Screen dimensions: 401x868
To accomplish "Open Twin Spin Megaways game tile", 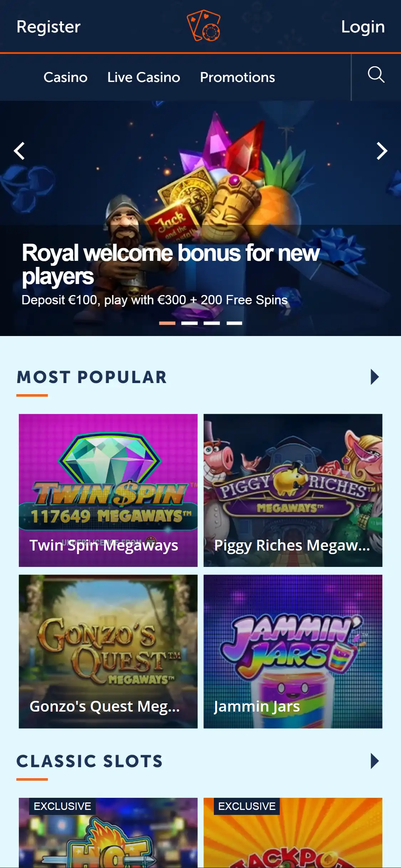I will pyautogui.click(x=108, y=490).
